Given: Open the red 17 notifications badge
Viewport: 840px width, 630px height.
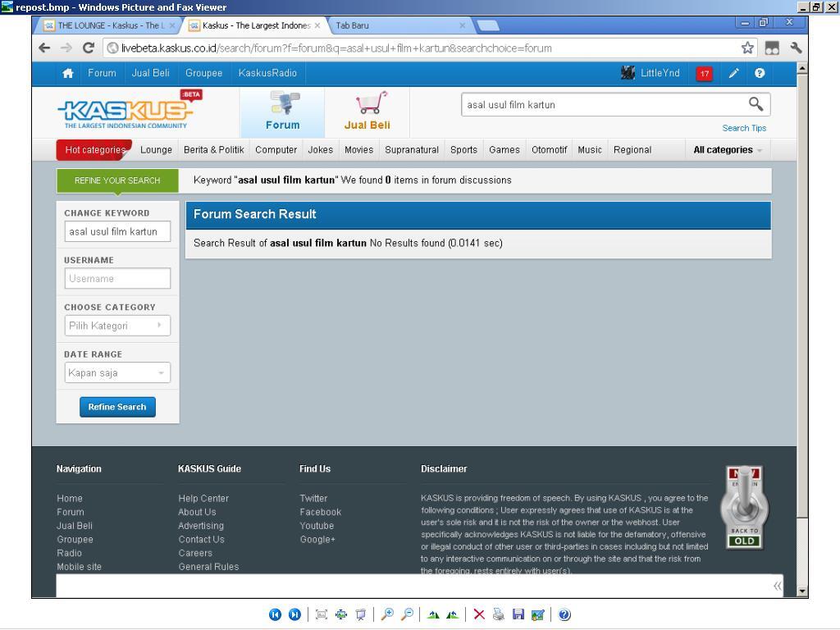Looking at the screenshot, I should pos(704,74).
